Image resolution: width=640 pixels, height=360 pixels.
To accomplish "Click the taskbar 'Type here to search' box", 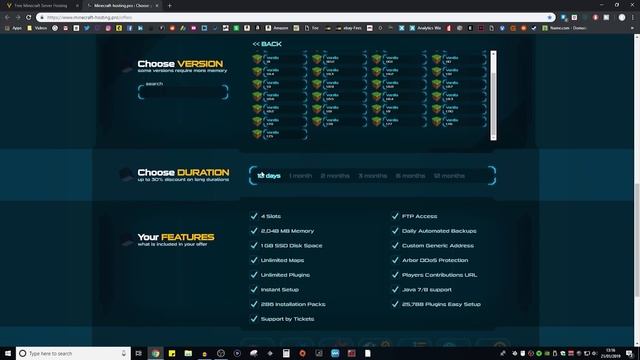I will tap(73, 353).
